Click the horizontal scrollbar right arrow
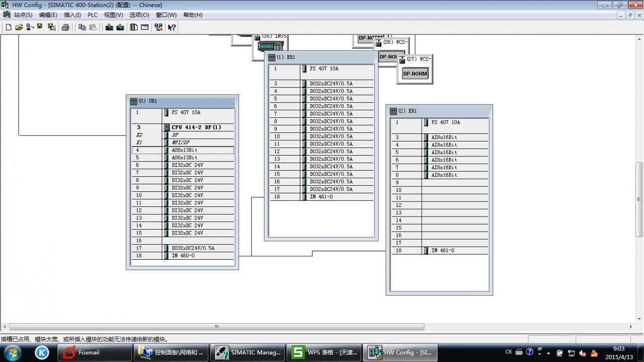Viewport: 644px width, 362px height. tap(631, 327)
